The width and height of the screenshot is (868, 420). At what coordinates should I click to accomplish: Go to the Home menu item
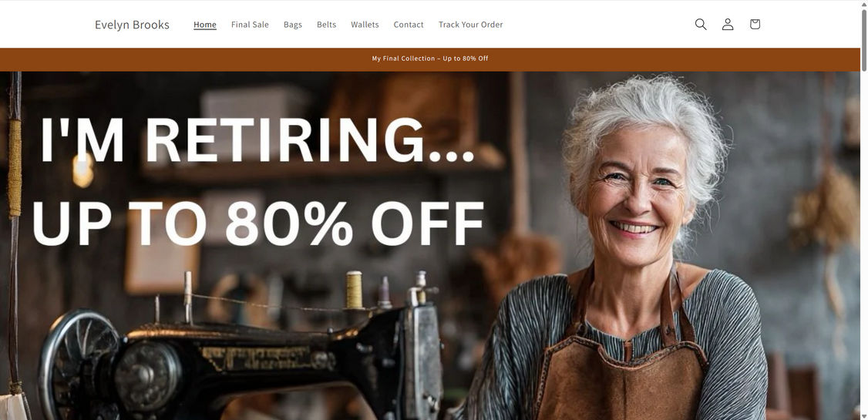(x=205, y=25)
